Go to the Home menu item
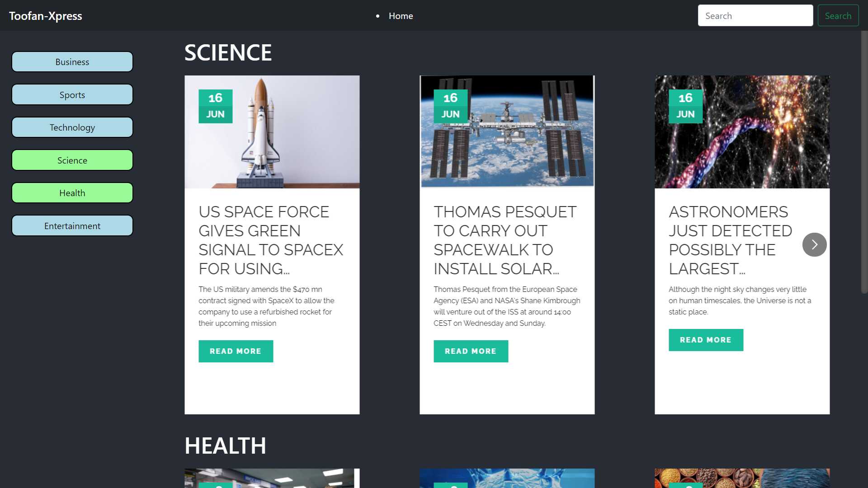The width and height of the screenshot is (868, 488). [x=401, y=16]
